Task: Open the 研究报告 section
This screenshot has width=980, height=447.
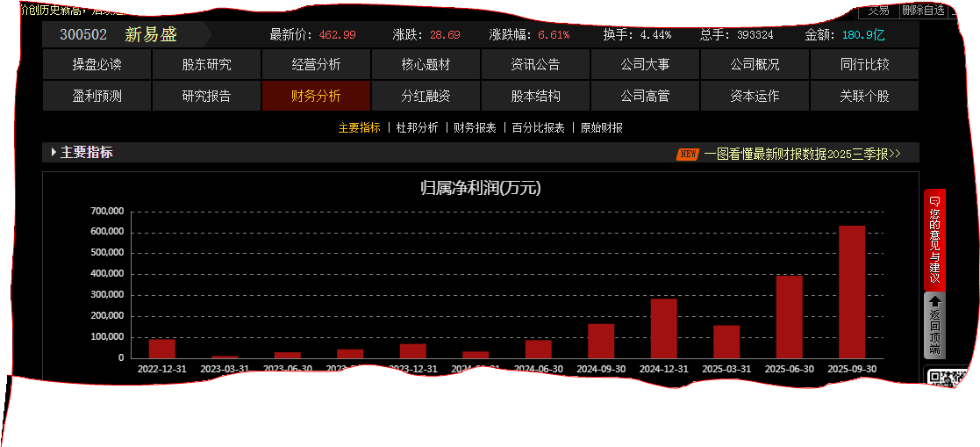Action: (206, 96)
